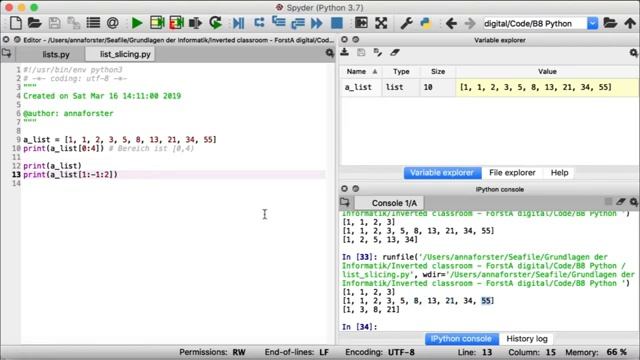Open the PYTHONPATH manager icon
Screen dimensions: 640x360
coord(426,23)
